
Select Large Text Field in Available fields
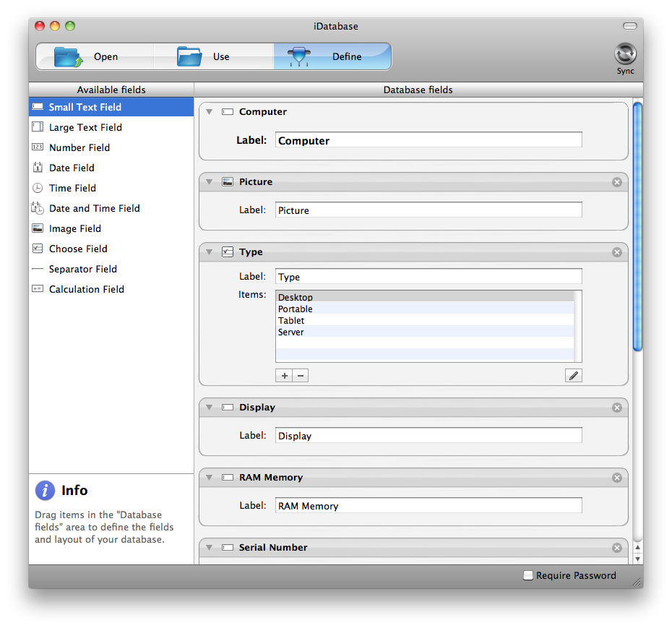pos(85,127)
